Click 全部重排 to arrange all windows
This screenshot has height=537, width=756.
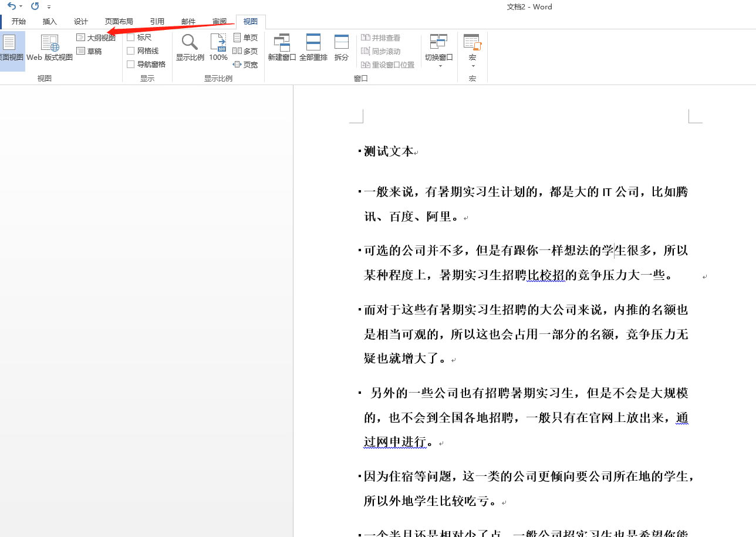click(x=313, y=47)
